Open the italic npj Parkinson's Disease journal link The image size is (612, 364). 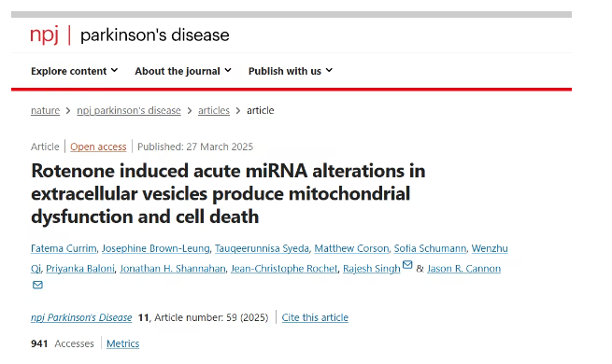(x=81, y=317)
